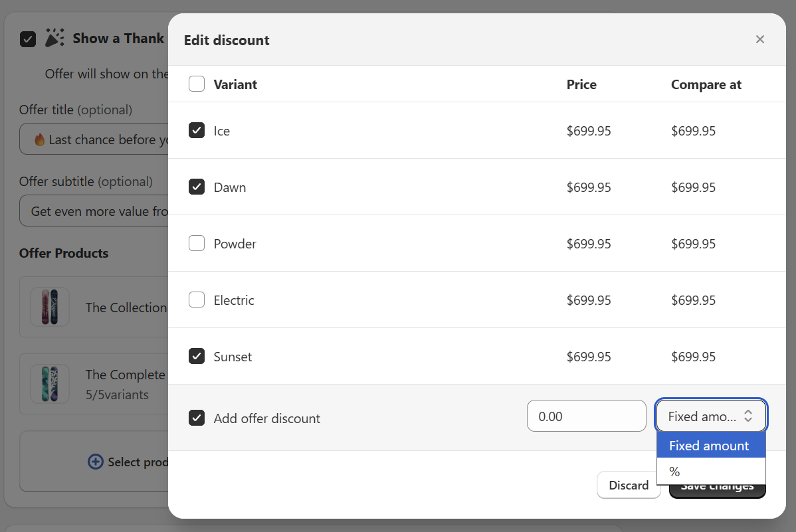Screen dimensions: 796x532
Task: Click The Complete snowboard thumbnail
Action: pos(50,384)
